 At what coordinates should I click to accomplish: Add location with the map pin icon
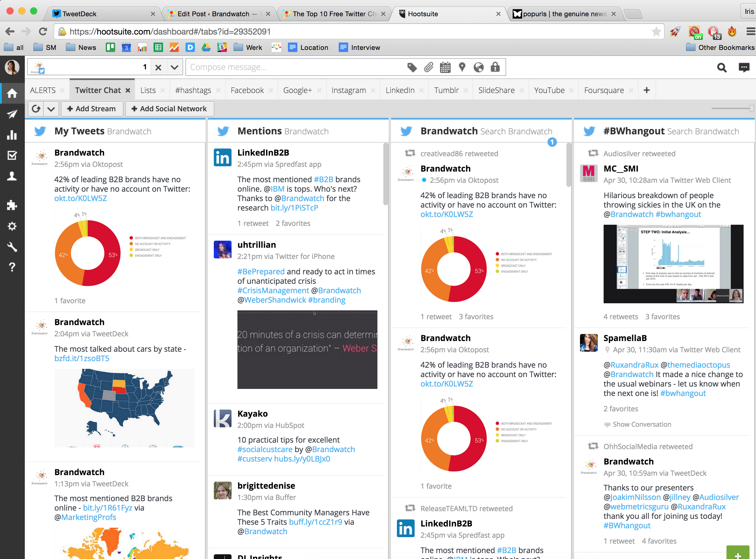click(x=462, y=67)
